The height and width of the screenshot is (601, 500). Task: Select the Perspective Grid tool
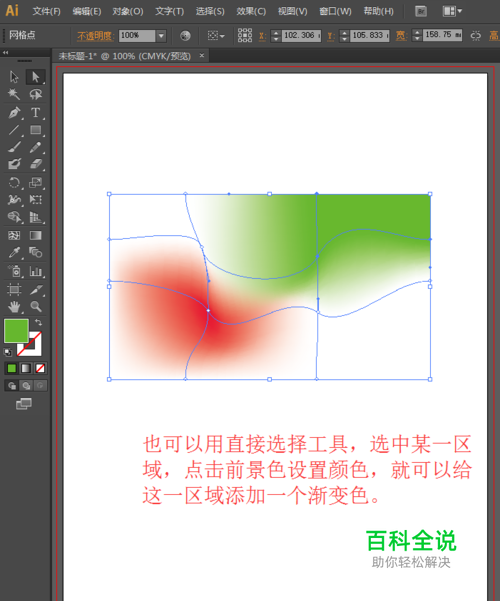tap(36, 217)
